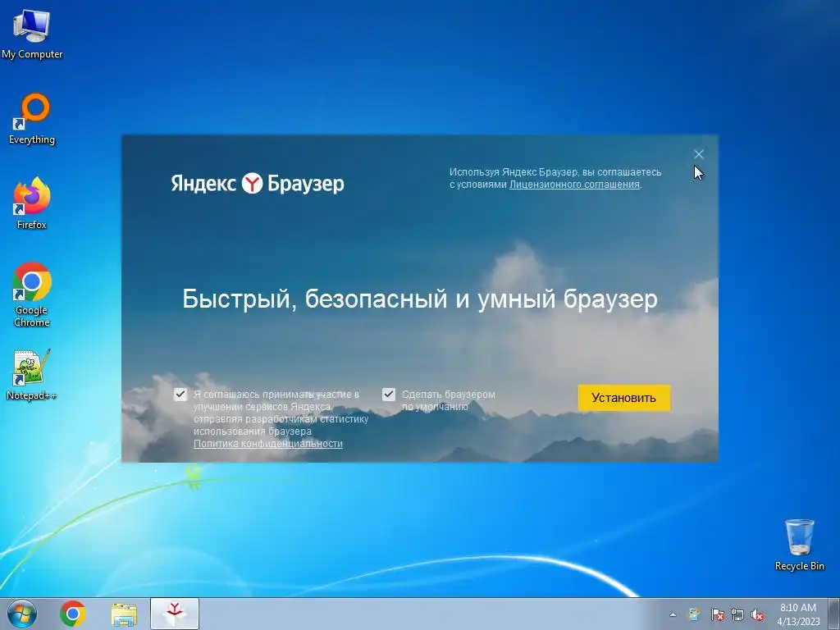This screenshot has width=840, height=630.
Task: Select Google Chrome desktop shortcut
Action: pos(32,294)
